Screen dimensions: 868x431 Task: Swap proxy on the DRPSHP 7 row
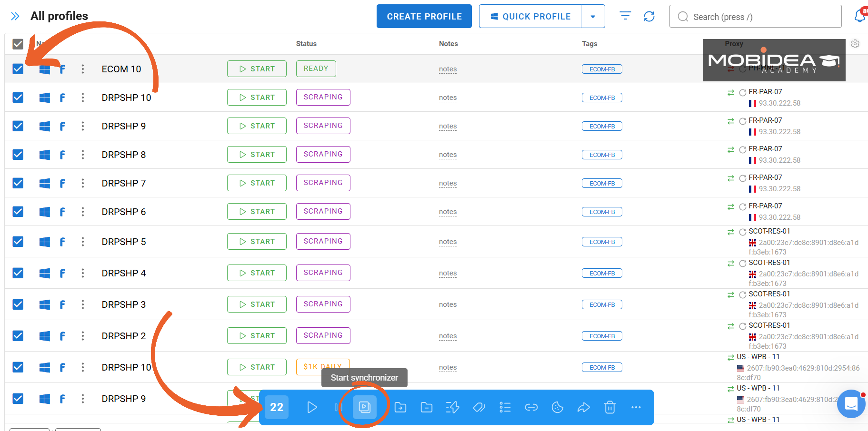coord(731,178)
